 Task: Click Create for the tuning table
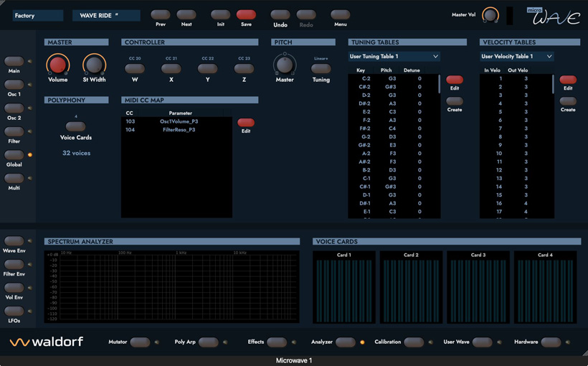pyautogui.click(x=455, y=101)
